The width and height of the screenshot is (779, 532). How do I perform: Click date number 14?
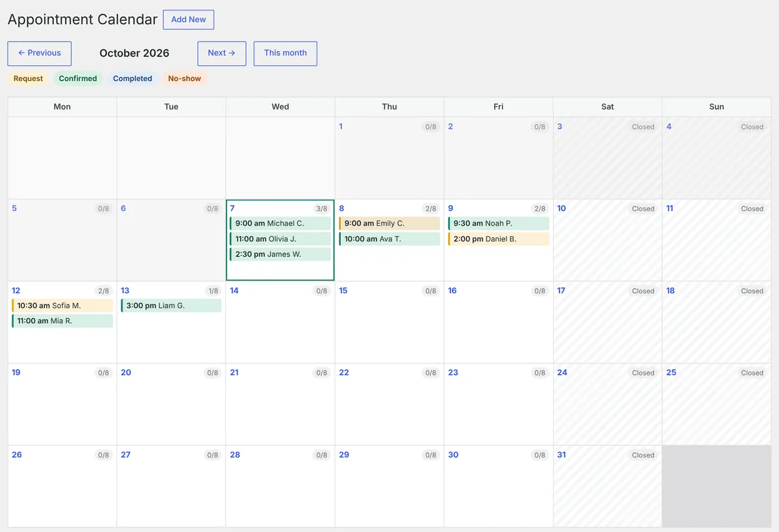point(234,291)
